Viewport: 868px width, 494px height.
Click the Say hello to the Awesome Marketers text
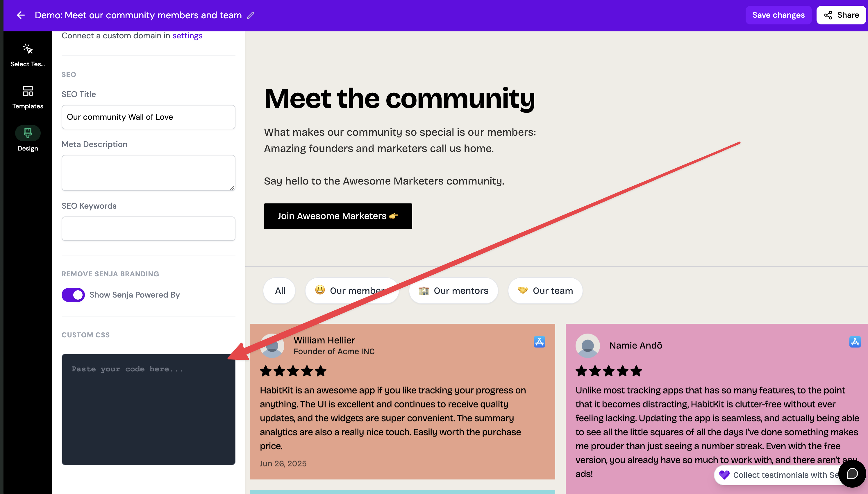tap(384, 181)
